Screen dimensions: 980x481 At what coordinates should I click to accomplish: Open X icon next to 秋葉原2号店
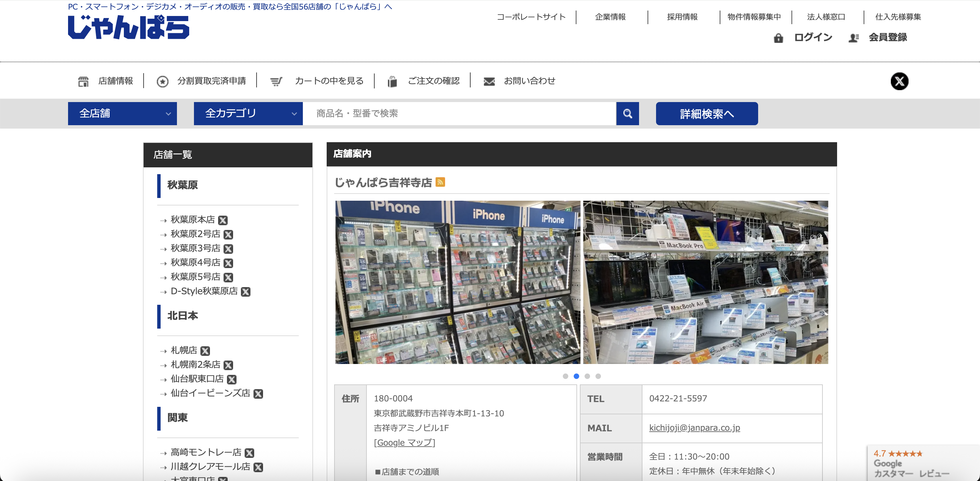(x=228, y=234)
